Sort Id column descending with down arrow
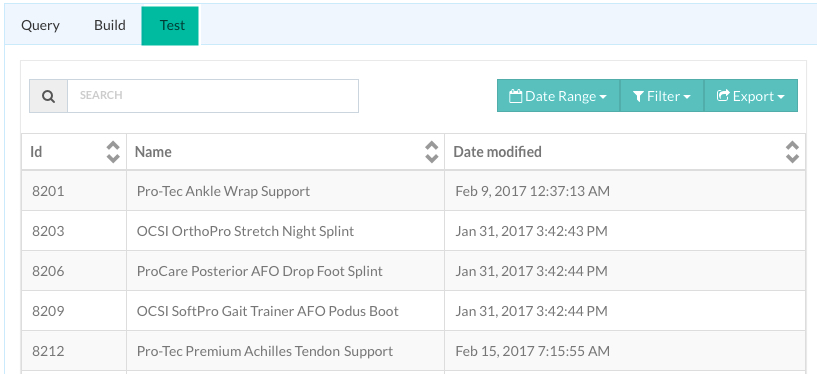This screenshot has height=374, width=817. click(113, 158)
